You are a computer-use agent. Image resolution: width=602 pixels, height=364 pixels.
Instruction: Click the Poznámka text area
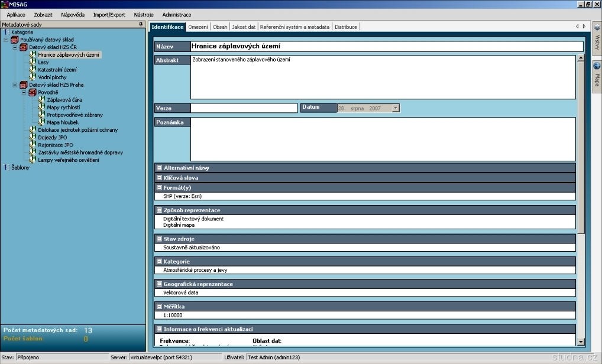pos(383,139)
